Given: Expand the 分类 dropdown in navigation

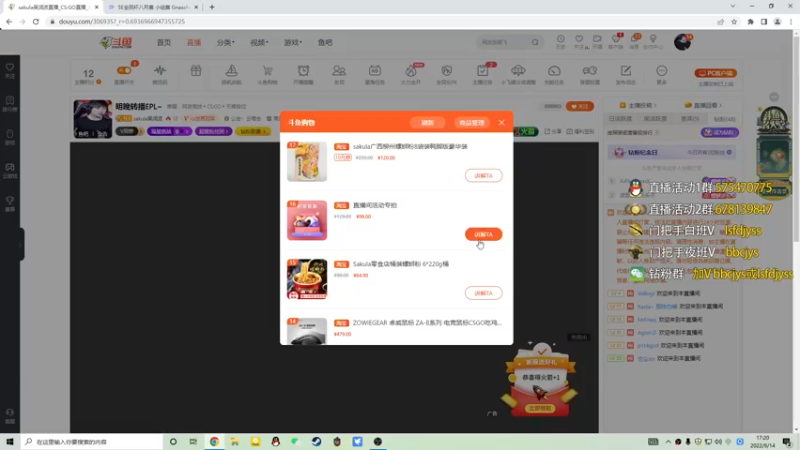Looking at the screenshot, I should point(226,42).
